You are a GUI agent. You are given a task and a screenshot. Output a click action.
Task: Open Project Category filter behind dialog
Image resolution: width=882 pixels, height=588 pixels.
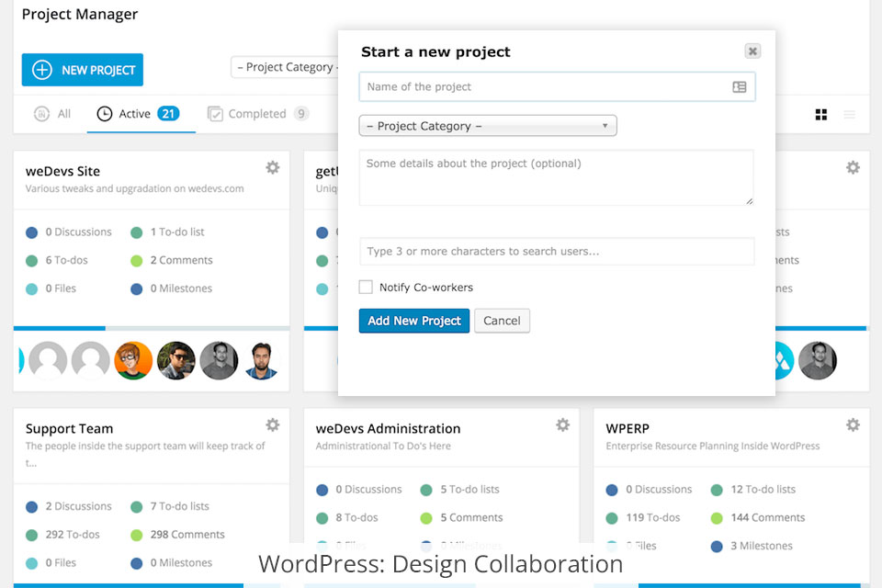pyautogui.click(x=285, y=67)
